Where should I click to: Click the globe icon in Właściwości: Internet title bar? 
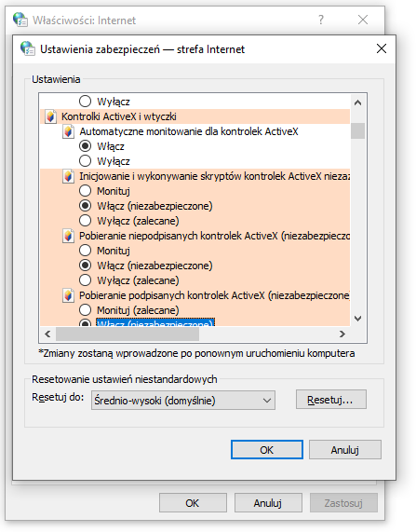(20, 20)
